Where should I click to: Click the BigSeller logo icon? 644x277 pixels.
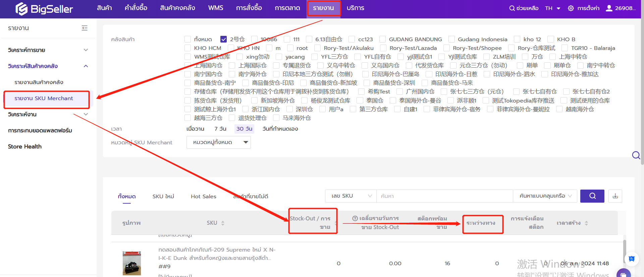(21, 9)
